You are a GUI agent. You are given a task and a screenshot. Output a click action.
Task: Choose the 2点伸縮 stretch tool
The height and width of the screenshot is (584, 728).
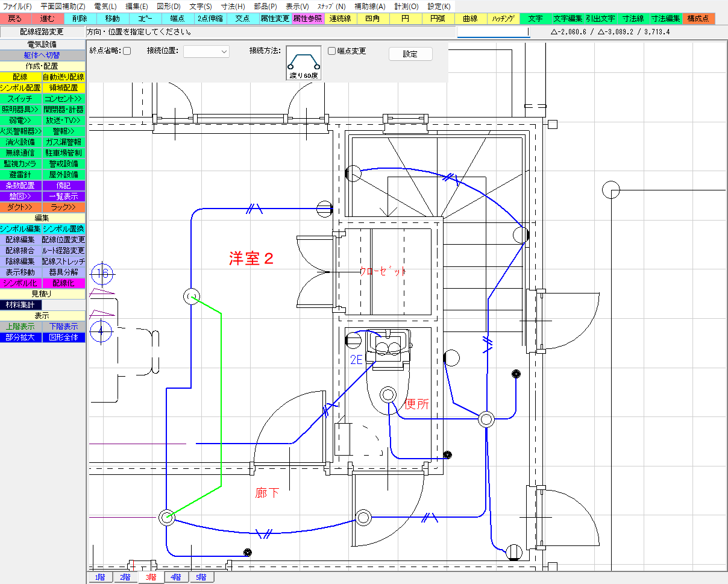(210, 19)
